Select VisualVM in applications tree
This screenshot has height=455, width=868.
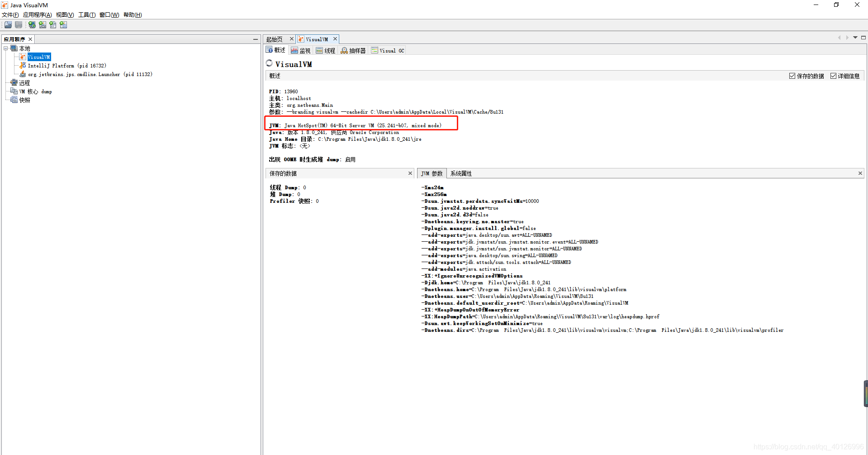39,57
